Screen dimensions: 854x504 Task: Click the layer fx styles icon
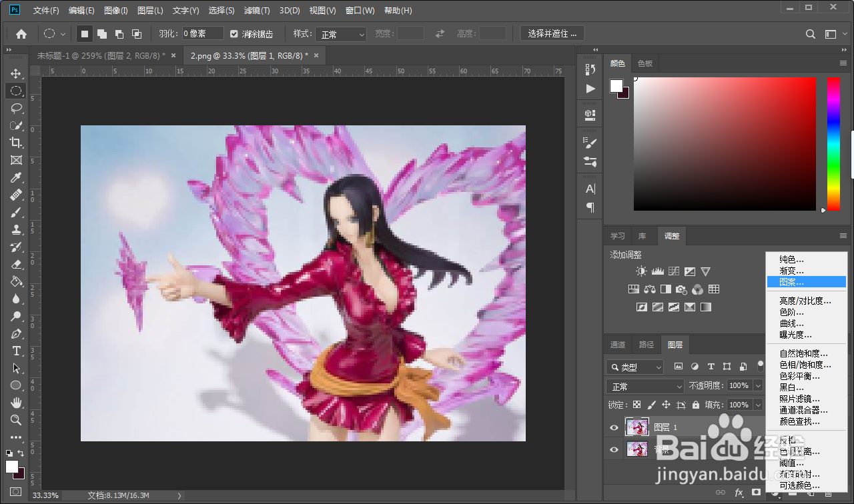click(739, 493)
